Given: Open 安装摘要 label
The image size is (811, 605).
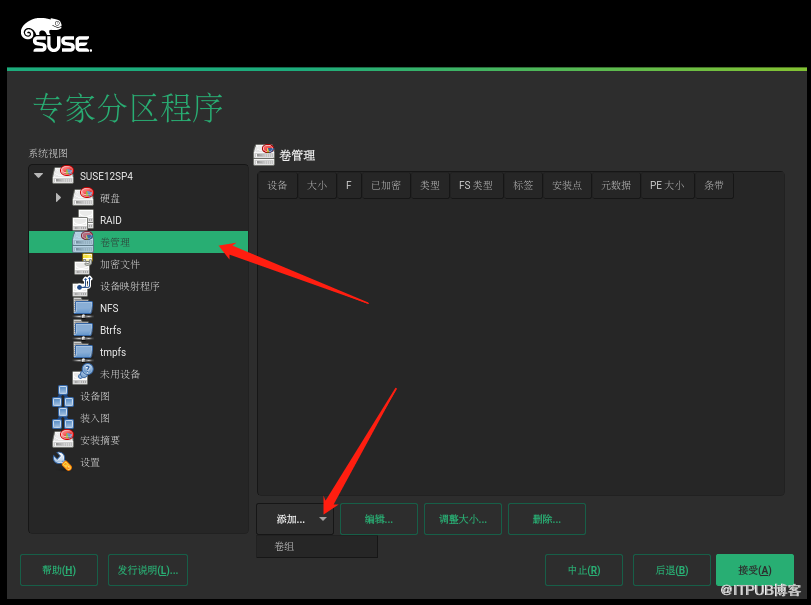Looking at the screenshot, I should click(100, 440).
